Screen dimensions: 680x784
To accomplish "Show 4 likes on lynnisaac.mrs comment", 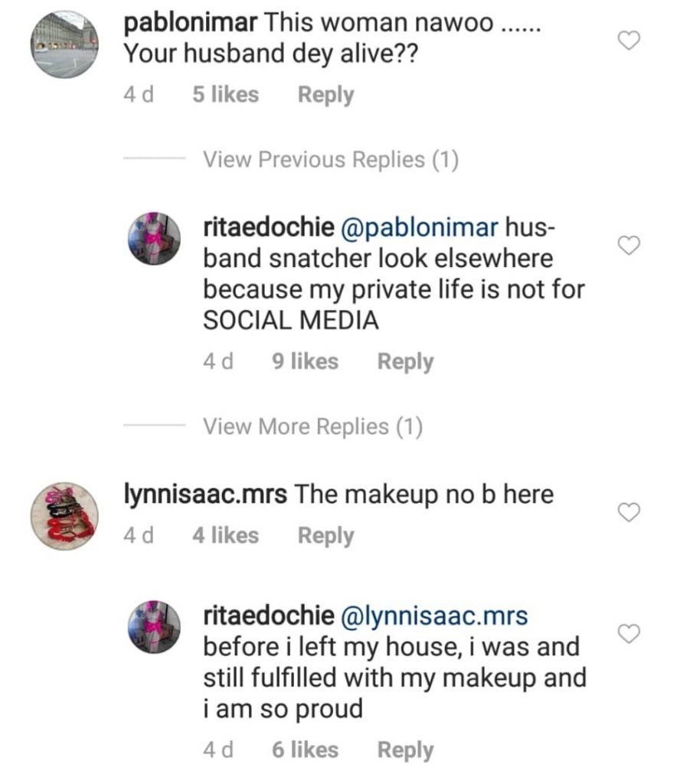I will click(x=225, y=536).
